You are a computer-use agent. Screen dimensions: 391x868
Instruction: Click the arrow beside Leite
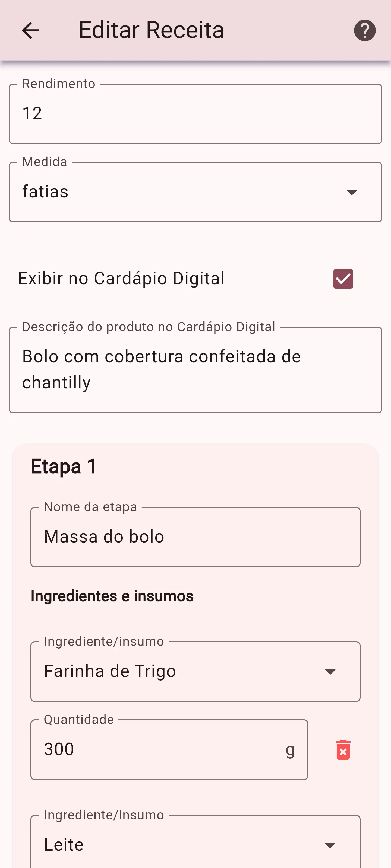click(x=330, y=845)
